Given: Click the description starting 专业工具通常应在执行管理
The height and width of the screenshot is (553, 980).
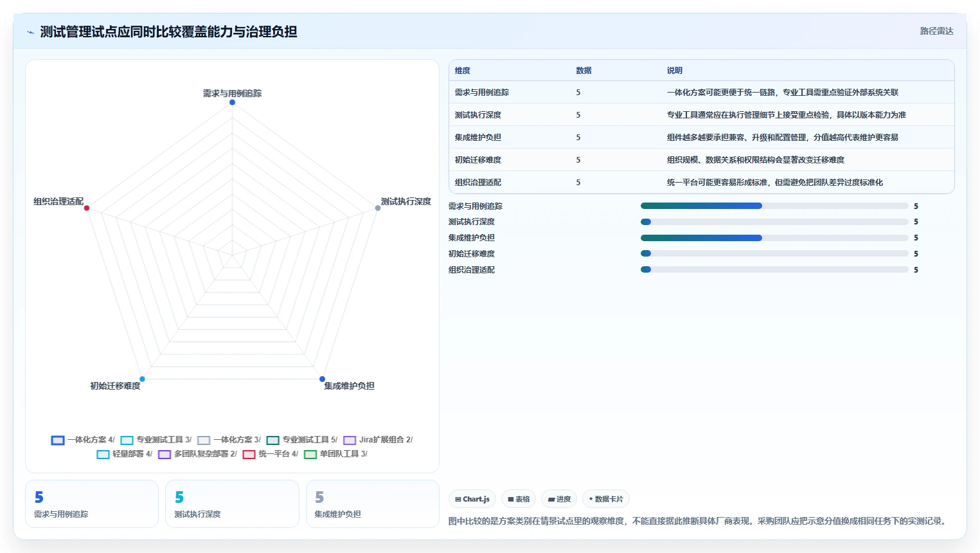Looking at the screenshot, I should click(786, 115).
